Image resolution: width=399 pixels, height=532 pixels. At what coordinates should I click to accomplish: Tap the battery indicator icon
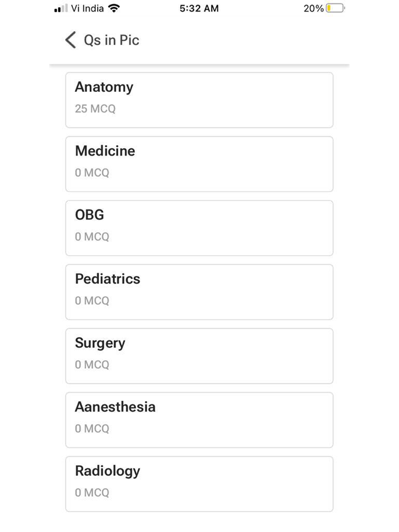[x=335, y=8]
